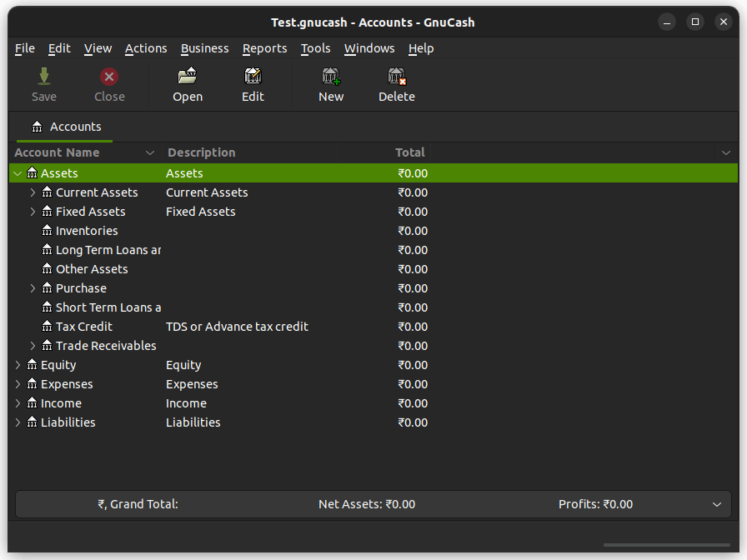Image resolution: width=747 pixels, height=560 pixels.
Task: Edit the selected account via toolbar icon
Action: point(253,83)
